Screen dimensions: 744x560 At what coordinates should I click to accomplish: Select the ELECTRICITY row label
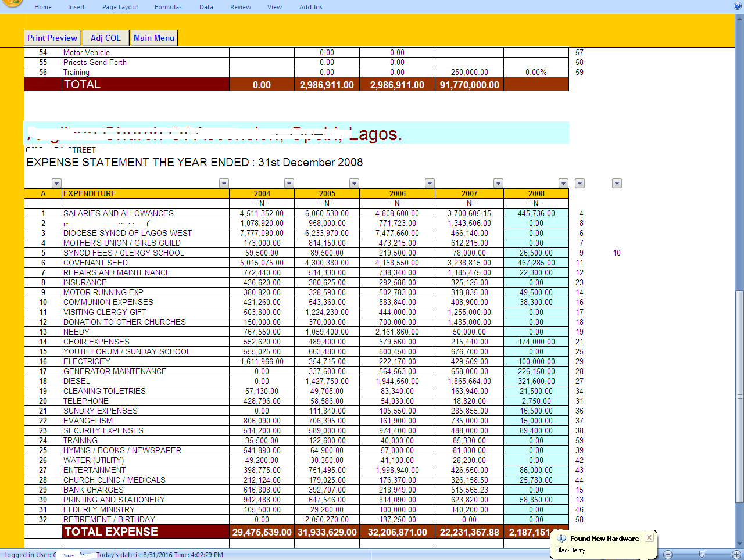tap(145, 361)
